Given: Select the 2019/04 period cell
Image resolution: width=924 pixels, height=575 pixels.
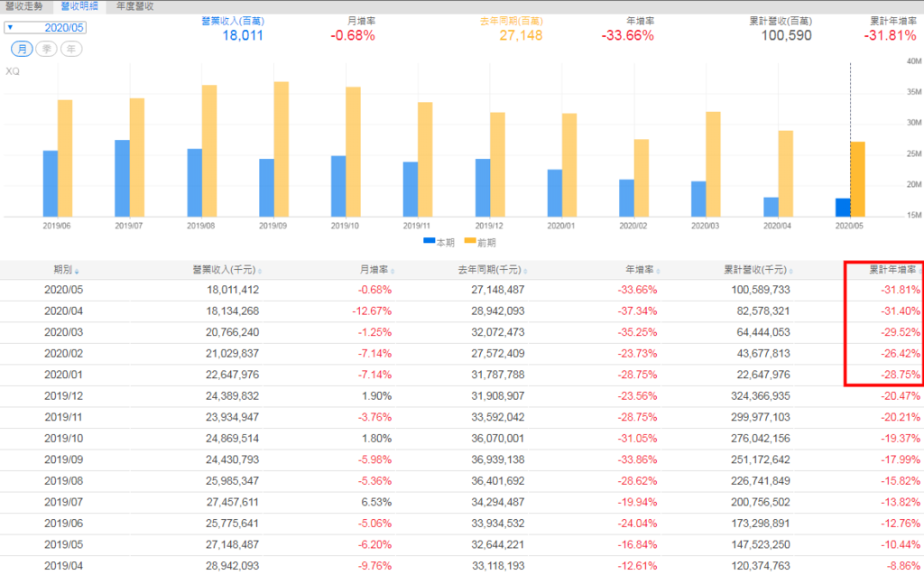Looking at the screenshot, I should 64,566.
